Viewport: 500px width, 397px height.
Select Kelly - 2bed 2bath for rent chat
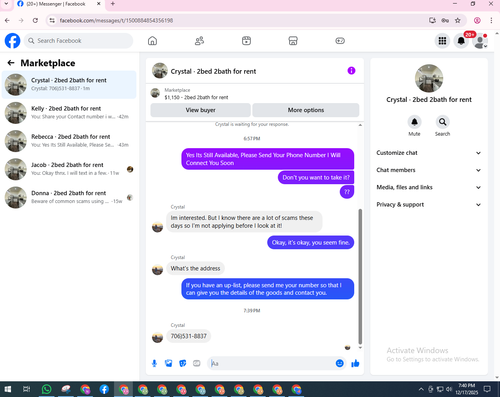pyautogui.click(x=69, y=113)
